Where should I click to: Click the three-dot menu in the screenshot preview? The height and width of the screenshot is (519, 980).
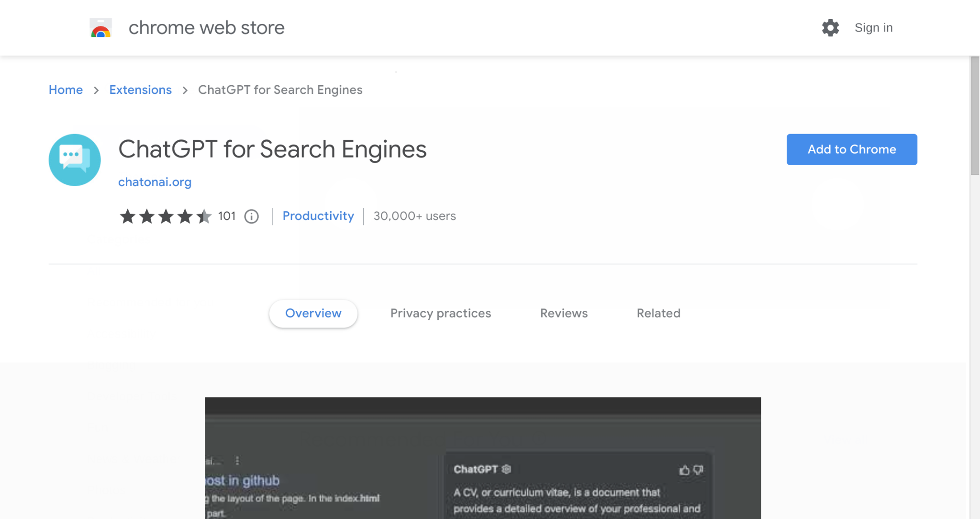coord(237,461)
